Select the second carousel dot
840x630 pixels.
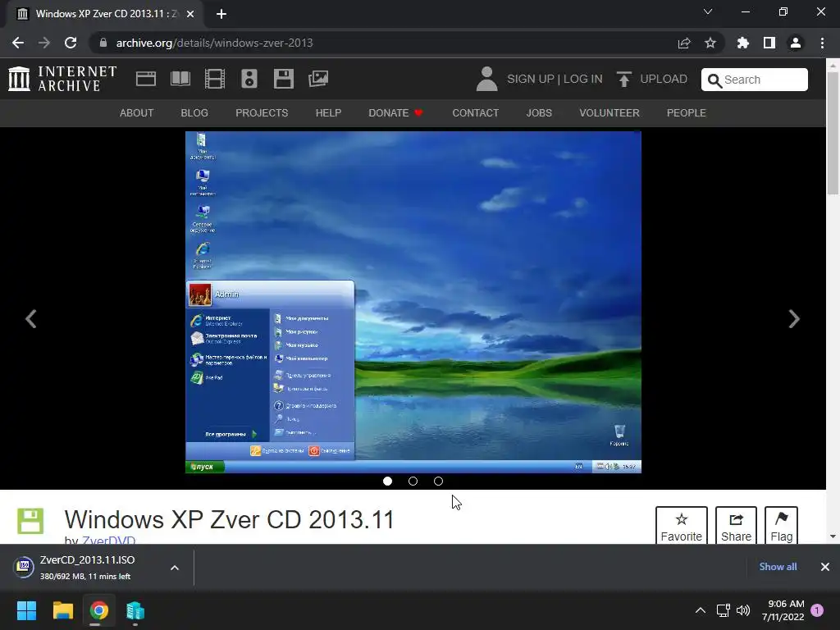pos(413,481)
